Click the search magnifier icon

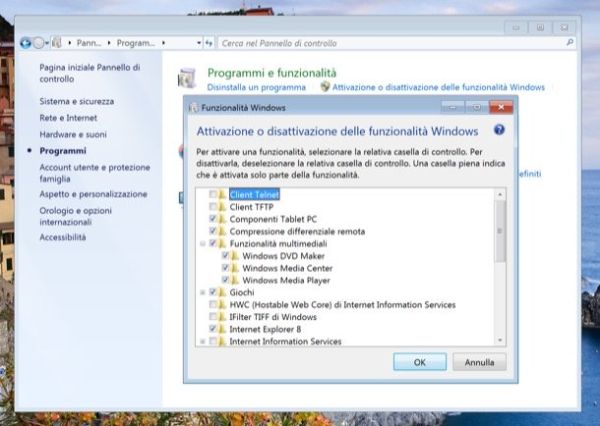click(569, 44)
